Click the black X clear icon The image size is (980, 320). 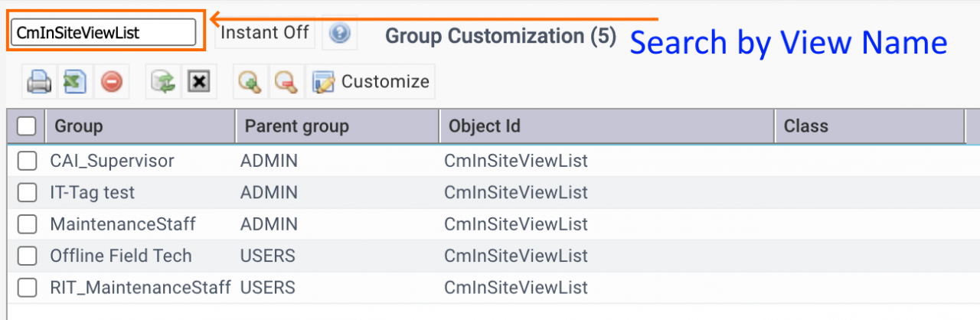[x=199, y=82]
